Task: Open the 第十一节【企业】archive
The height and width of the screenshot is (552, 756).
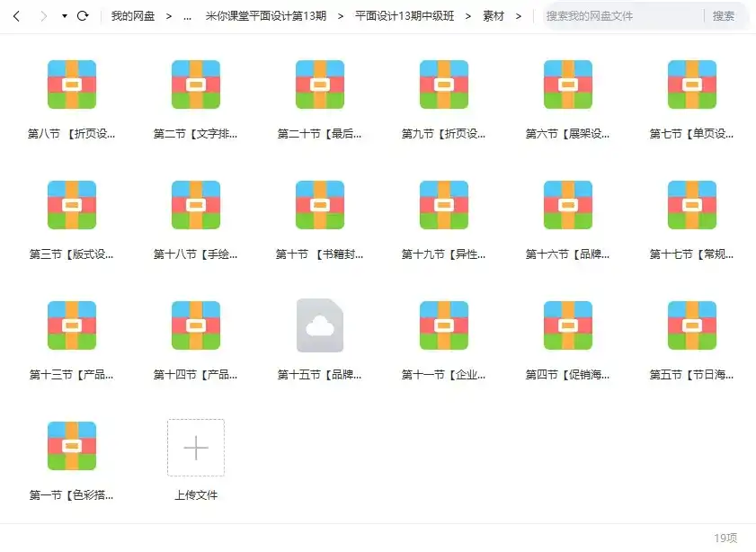Action: tap(443, 326)
